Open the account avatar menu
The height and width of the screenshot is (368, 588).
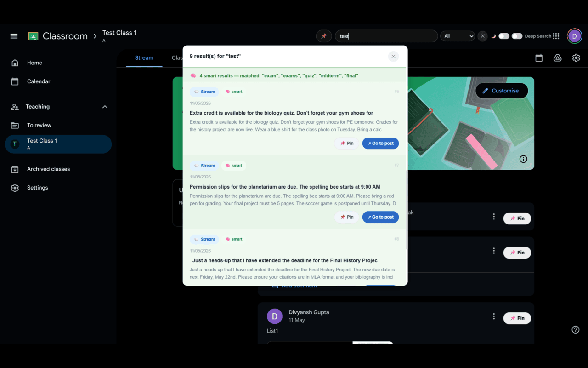point(574,36)
